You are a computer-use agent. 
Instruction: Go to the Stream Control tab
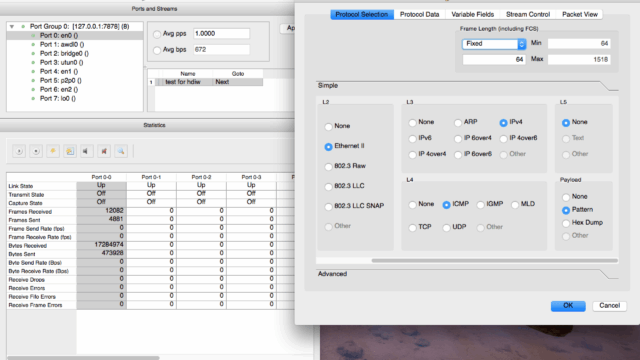(x=528, y=14)
